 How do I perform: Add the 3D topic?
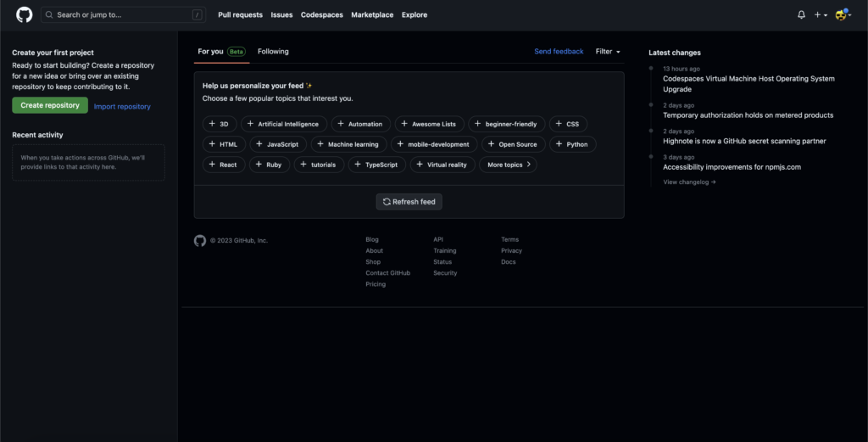pyautogui.click(x=220, y=124)
